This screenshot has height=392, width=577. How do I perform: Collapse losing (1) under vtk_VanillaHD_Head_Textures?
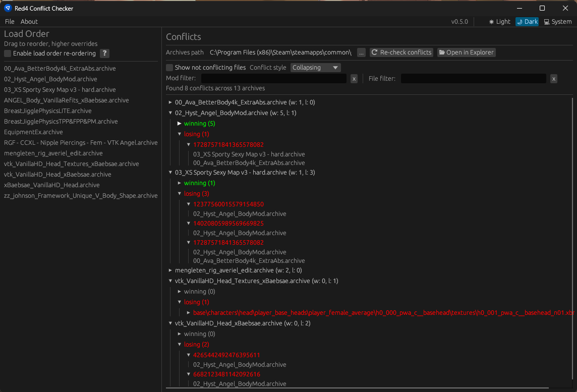tap(180, 302)
